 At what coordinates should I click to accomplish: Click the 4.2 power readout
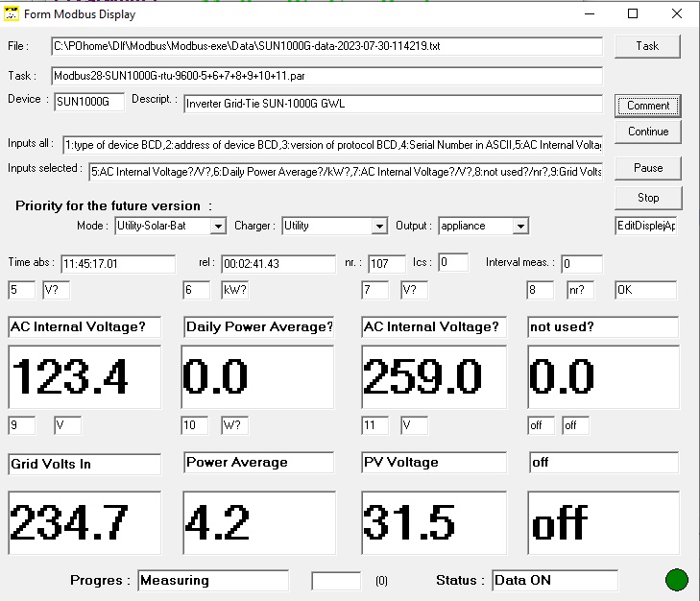pyautogui.click(x=259, y=523)
